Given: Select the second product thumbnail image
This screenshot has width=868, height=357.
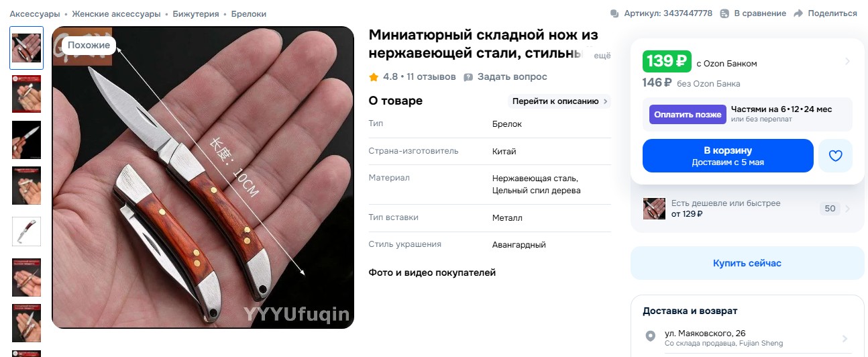Looking at the screenshot, I should click(x=27, y=93).
